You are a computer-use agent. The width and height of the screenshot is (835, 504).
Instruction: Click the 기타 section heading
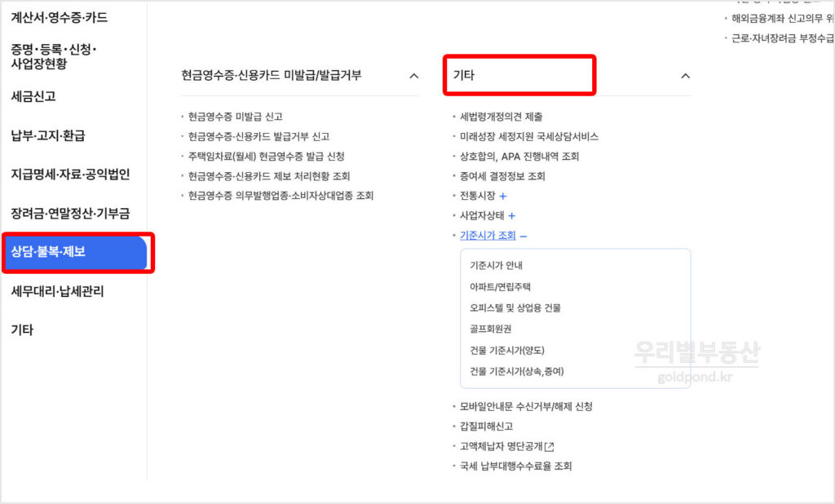pyautogui.click(x=463, y=75)
